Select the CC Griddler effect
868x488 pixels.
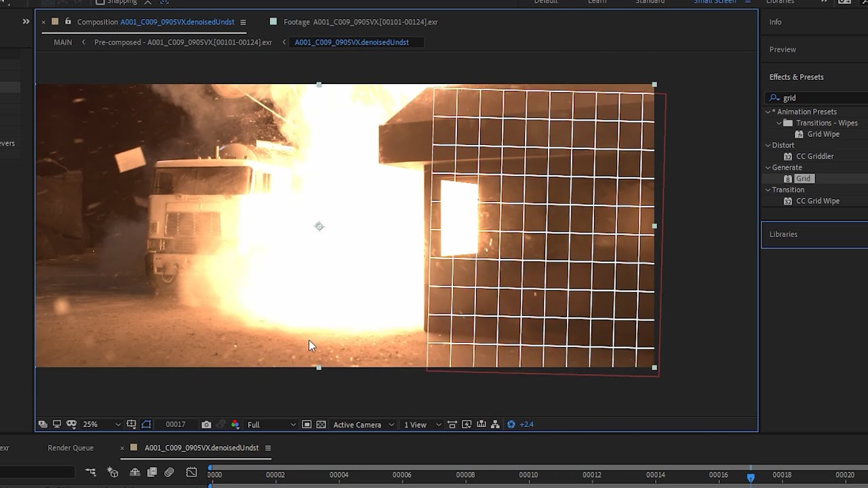pos(814,156)
